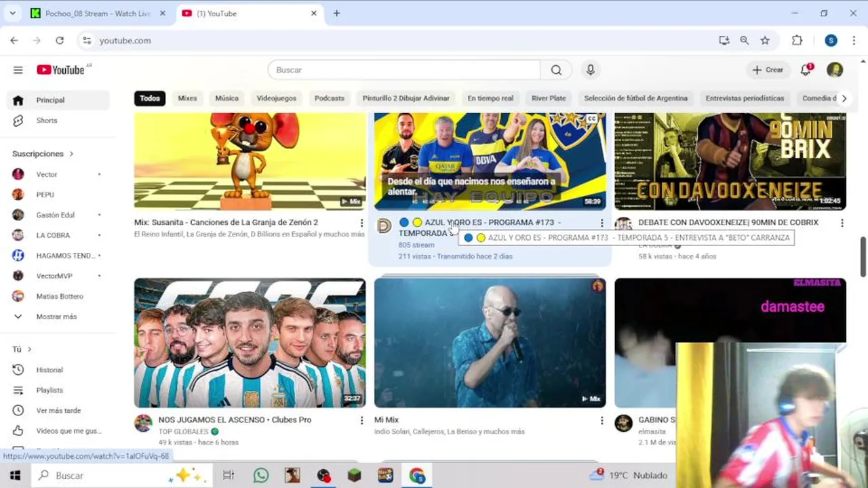
Task: Open AZUL Y ORO ES video thumbnail
Action: [x=490, y=161]
